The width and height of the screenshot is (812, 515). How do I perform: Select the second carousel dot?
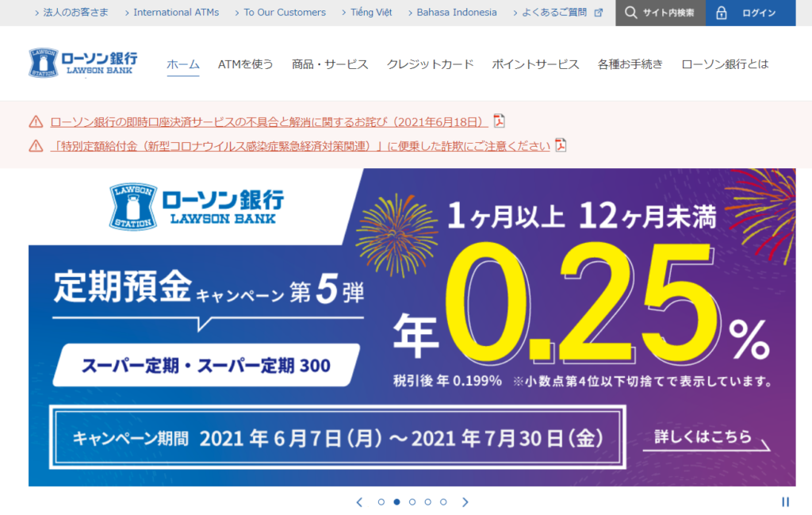tap(396, 502)
